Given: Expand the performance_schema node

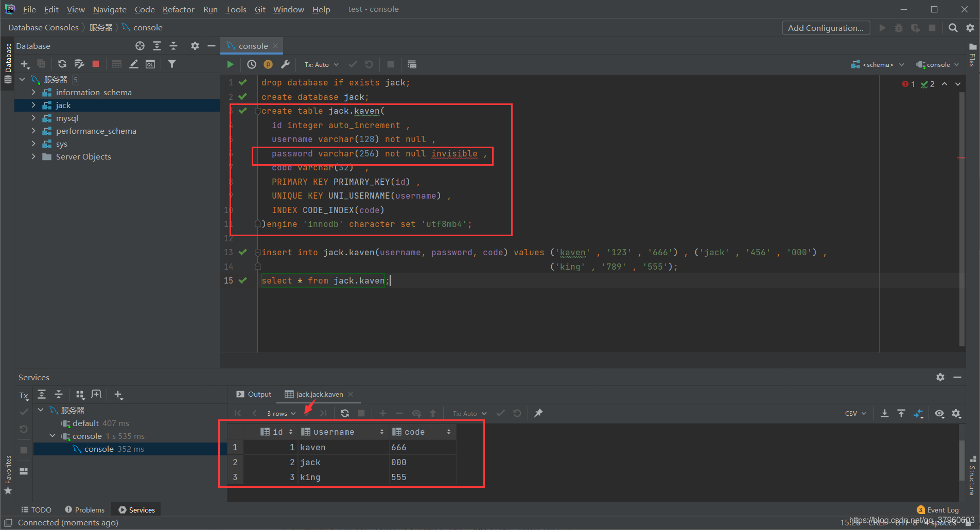Looking at the screenshot, I should (x=33, y=131).
